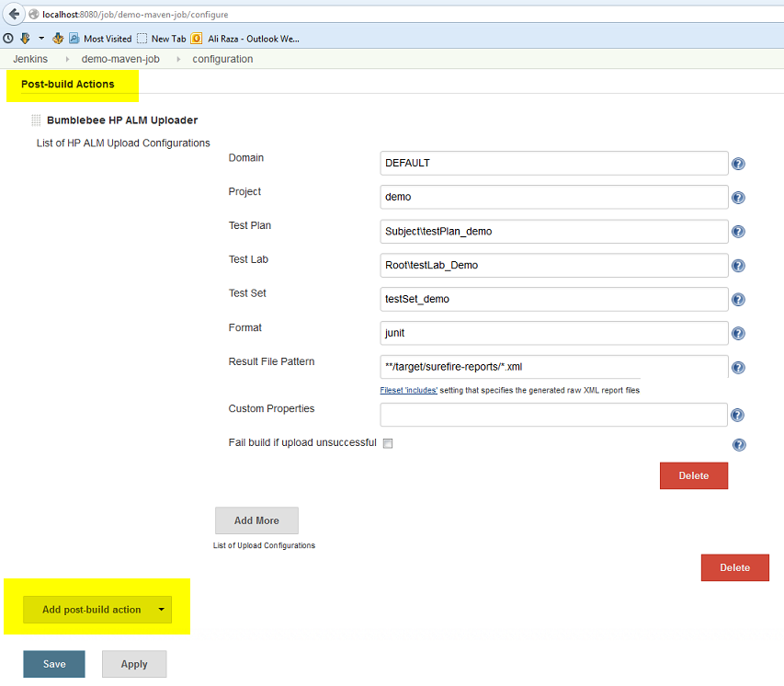This screenshot has width=784, height=686.
Task: Toggle the New Tab bookmark icon
Action: [x=142, y=38]
